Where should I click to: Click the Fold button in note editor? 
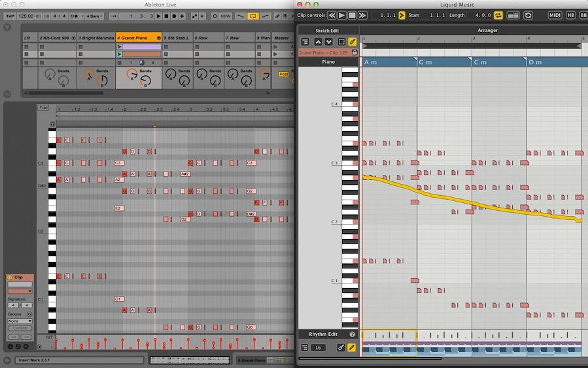pyautogui.click(x=43, y=108)
